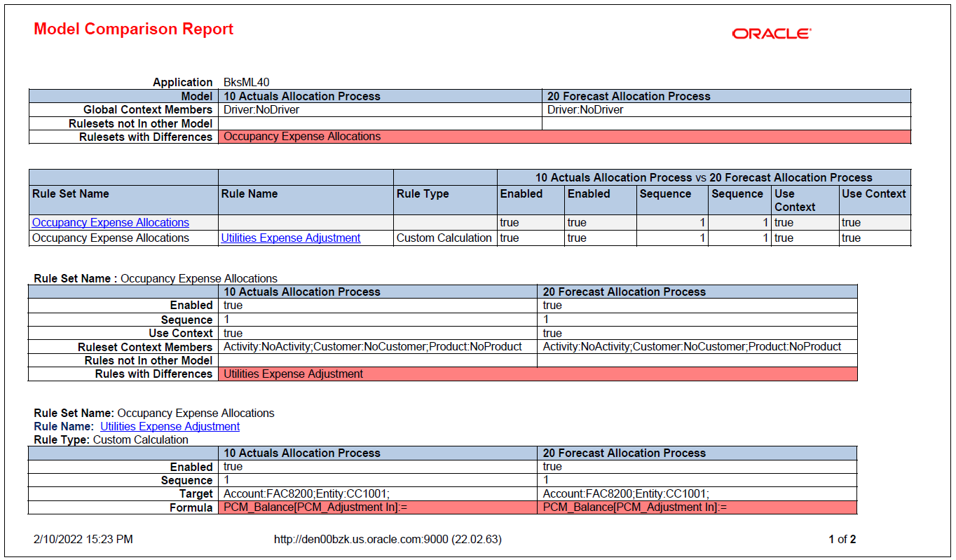956x560 pixels.
Task: Select application name BksML40
Action: [x=247, y=82]
